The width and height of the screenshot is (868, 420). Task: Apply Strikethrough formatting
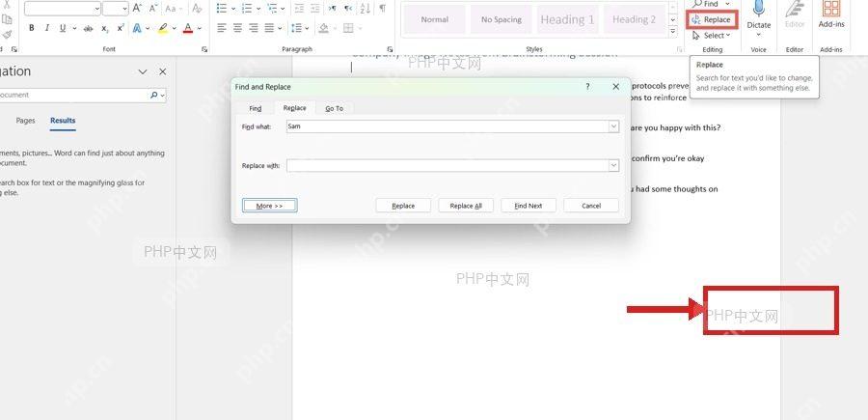click(x=88, y=28)
